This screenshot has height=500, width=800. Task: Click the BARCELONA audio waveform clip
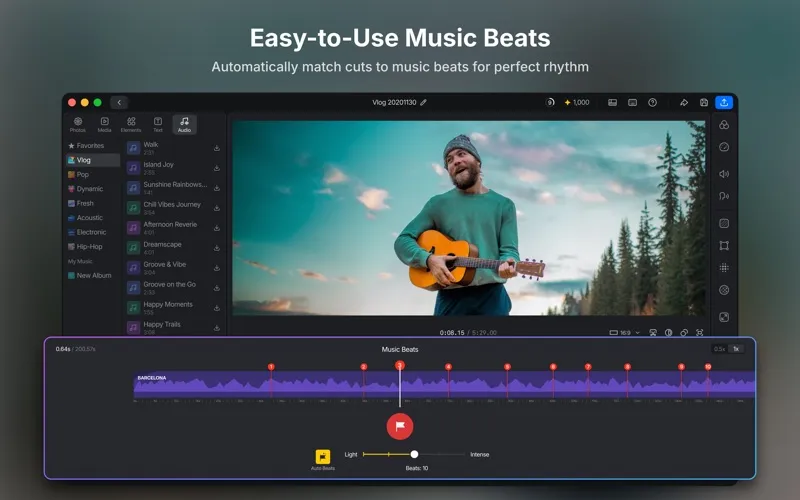[444, 385]
